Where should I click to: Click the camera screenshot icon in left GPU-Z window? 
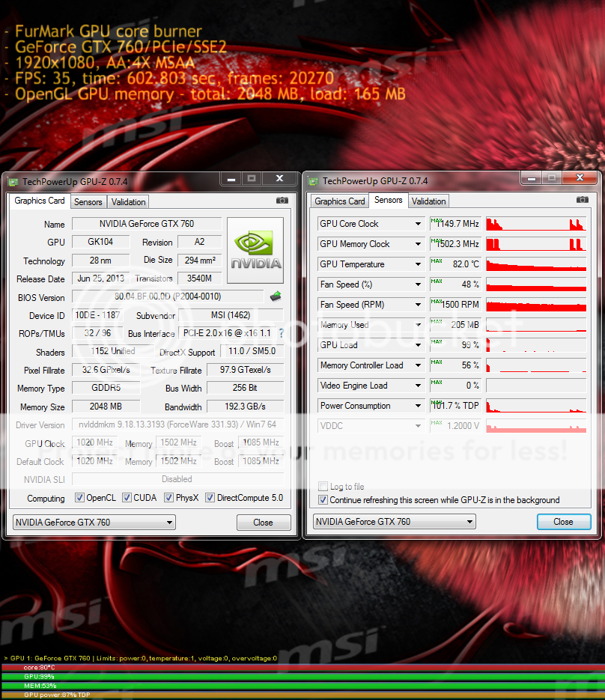[282, 201]
